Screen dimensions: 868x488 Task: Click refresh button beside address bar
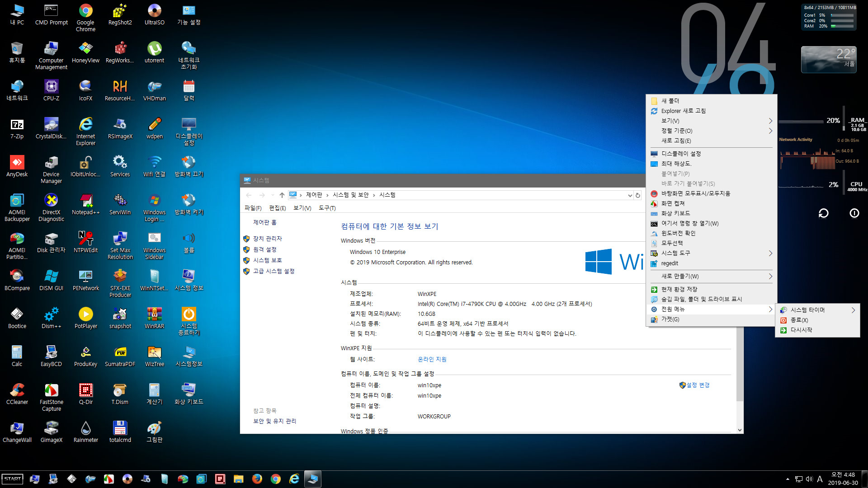pos(638,195)
